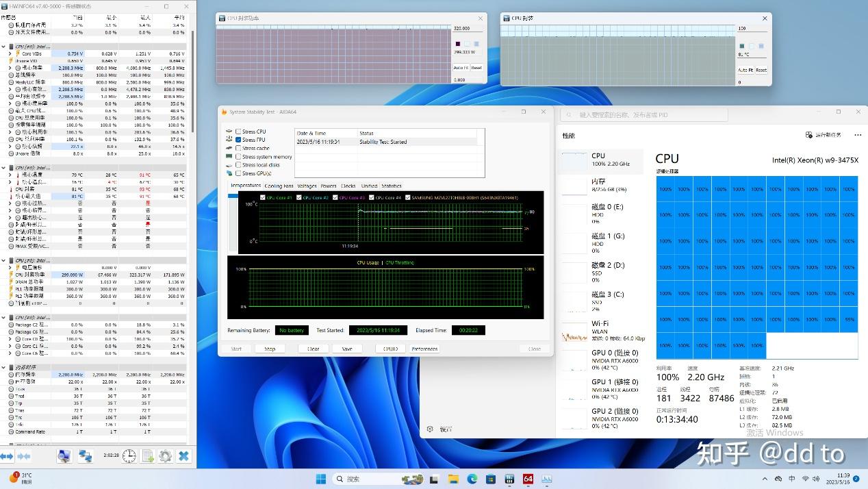
Task: Enable the Stress system memory checkbox
Action: [x=238, y=157]
